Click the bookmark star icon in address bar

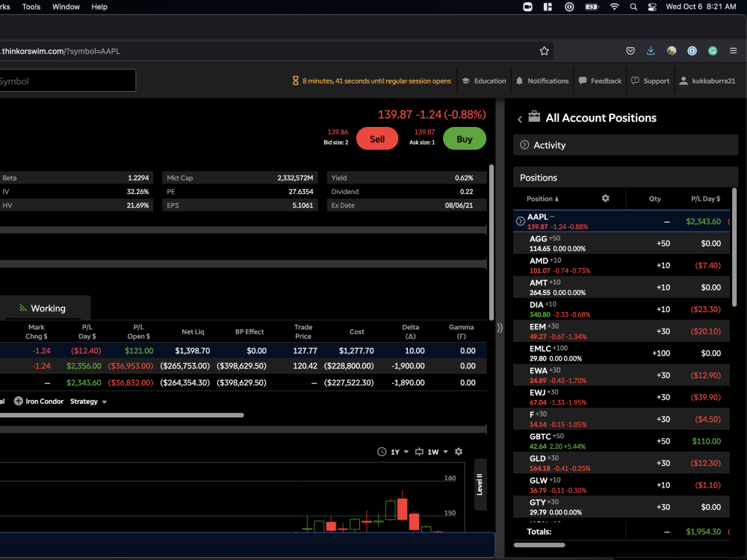(544, 51)
